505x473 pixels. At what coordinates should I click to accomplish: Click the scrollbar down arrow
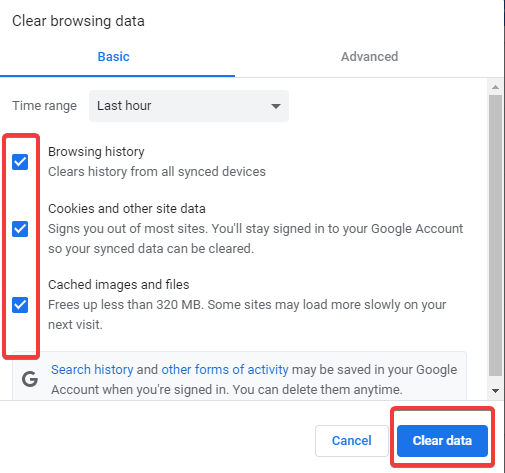click(495, 391)
